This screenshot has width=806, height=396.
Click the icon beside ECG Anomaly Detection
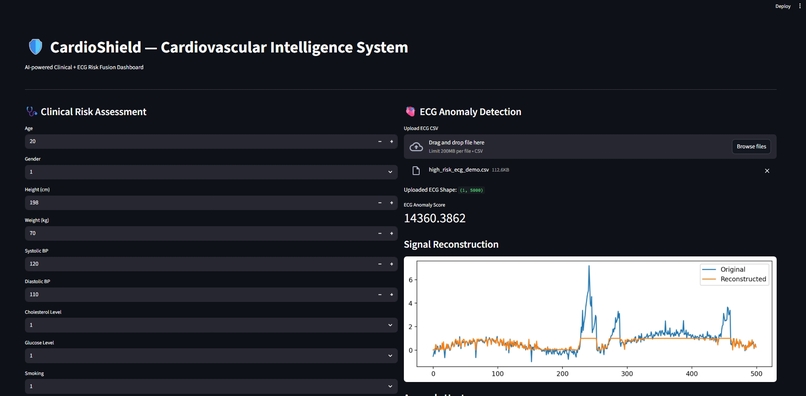pyautogui.click(x=410, y=112)
